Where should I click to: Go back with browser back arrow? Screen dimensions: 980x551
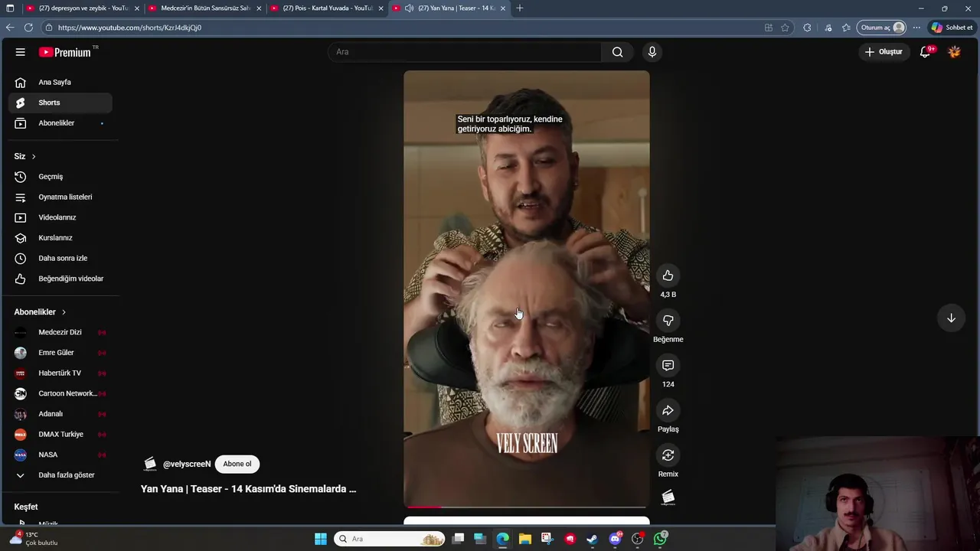pos(10,28)
